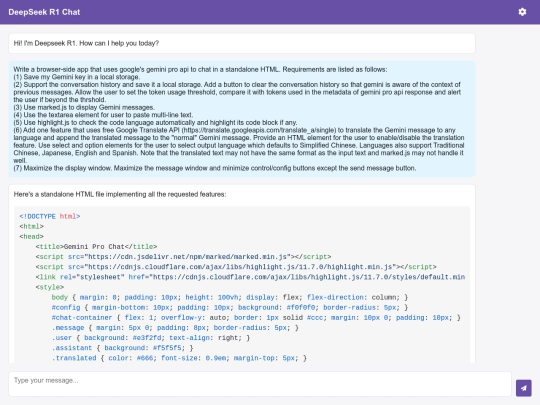Screen dimensions: 540x405
Task: Focus the 'Type your message...' input field
Action: (260, 384)
